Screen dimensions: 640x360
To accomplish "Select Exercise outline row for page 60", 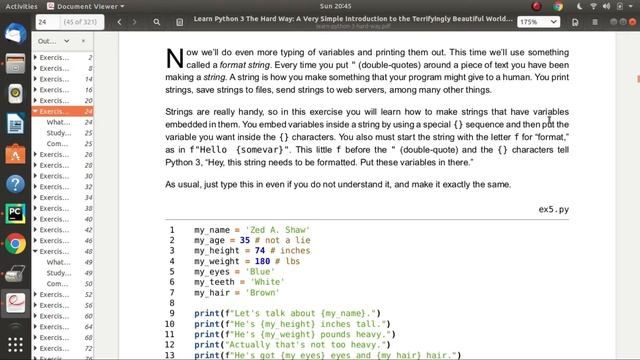I will [x=63, y=316].
